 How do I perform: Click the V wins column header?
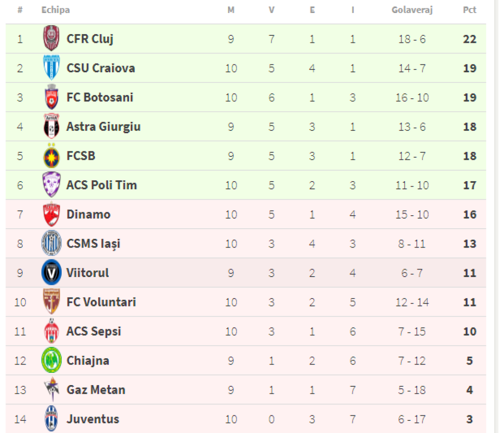[x=271, y=10]
